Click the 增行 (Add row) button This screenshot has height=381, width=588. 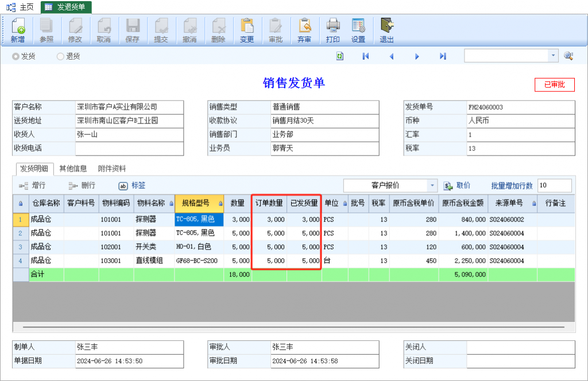click(x=32, y=186)
